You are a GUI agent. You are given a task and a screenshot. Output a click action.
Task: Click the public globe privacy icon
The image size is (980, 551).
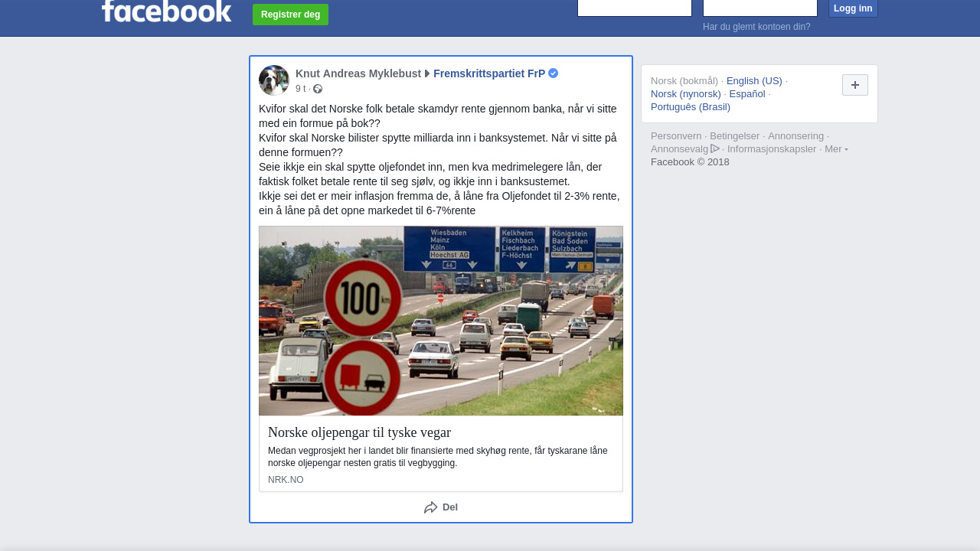pos(318,89)
